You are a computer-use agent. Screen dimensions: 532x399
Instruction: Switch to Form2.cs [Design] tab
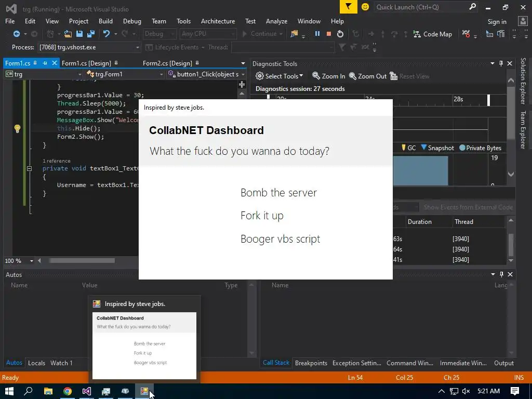tap(167, 63)
